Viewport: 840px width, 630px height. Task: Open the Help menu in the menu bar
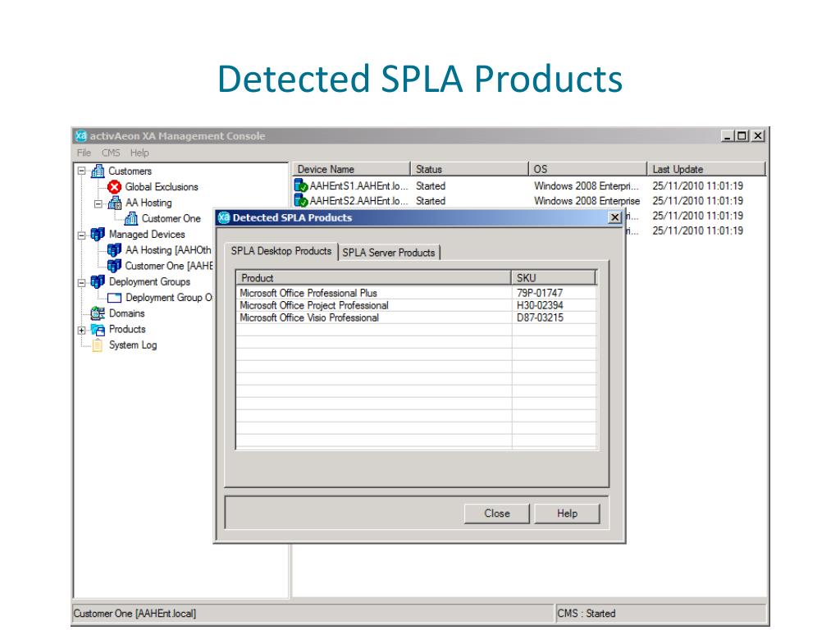tap(139, 153)
